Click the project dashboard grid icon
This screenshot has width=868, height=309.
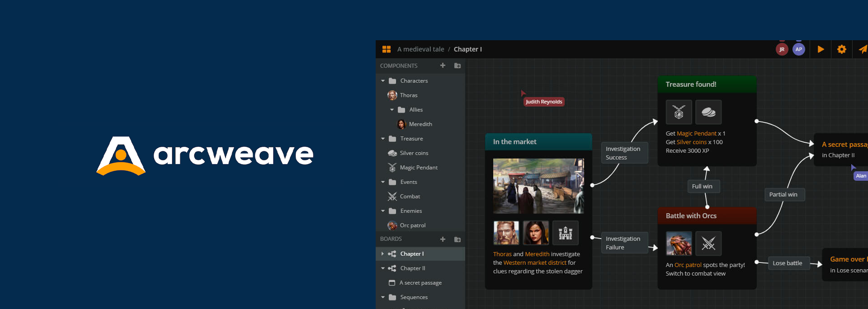click(x=386, y=49)
